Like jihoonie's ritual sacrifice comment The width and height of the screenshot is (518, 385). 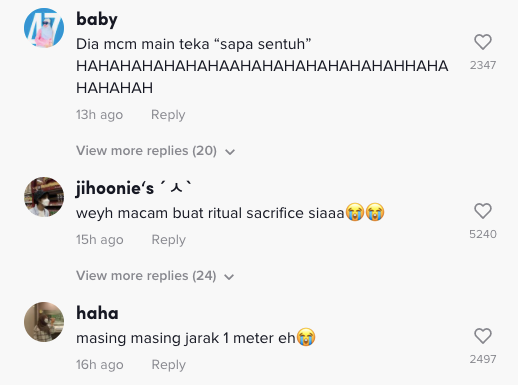483,211
